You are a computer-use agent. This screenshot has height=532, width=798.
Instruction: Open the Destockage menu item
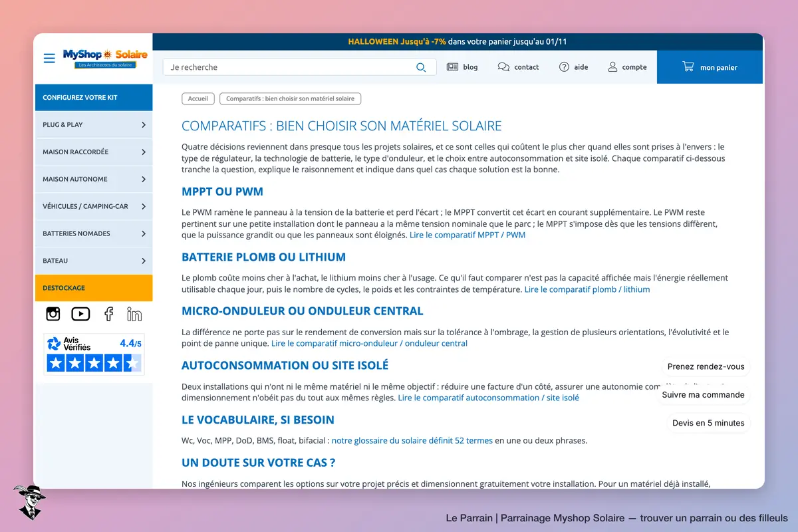(x=94, y=288)
